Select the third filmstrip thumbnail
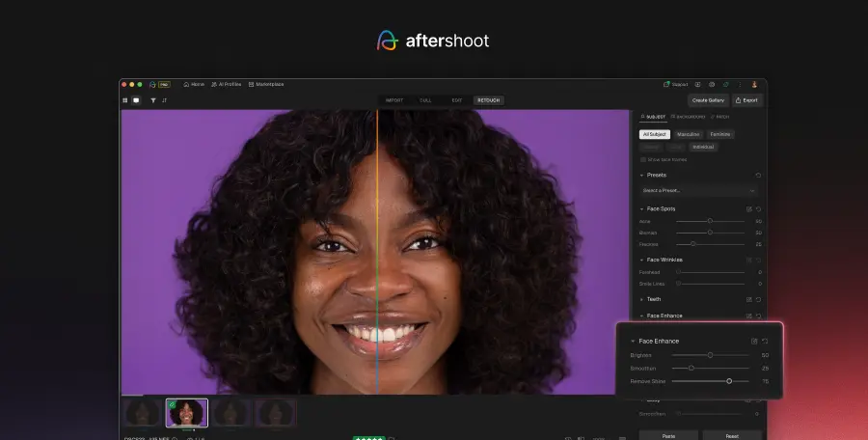868x440 pixels. click(231, 413)
